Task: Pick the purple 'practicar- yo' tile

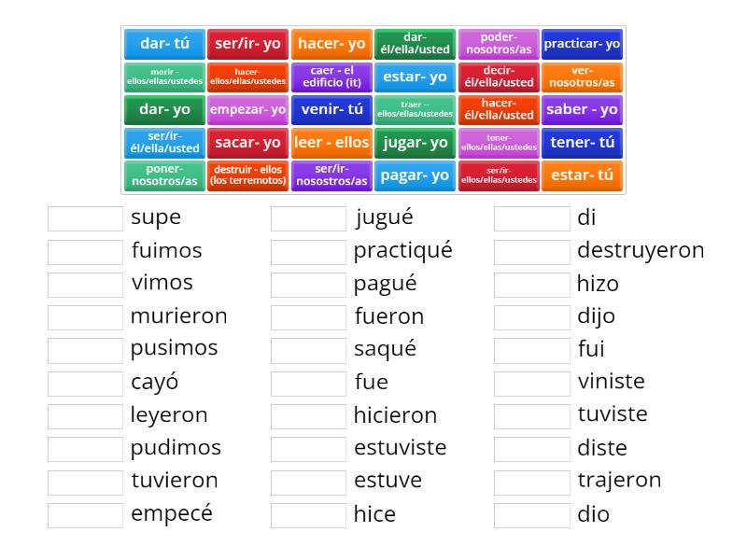Action: click(x=582, y=44)
